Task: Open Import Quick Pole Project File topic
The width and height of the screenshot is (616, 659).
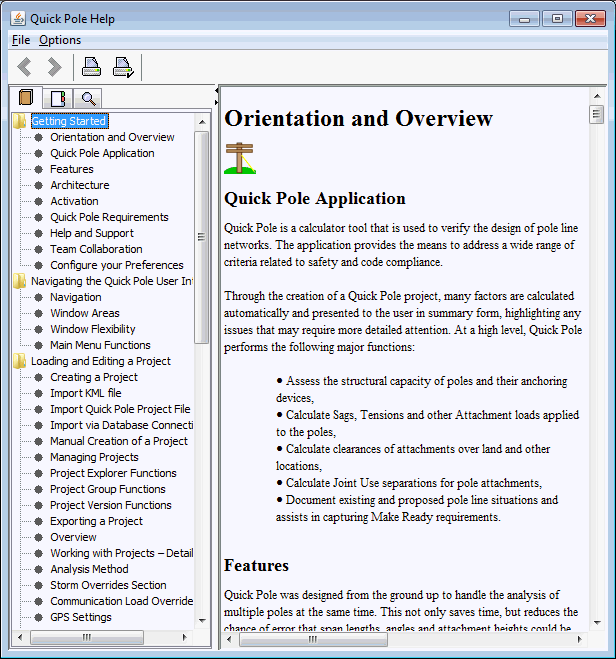Action: tap(120, 409)
